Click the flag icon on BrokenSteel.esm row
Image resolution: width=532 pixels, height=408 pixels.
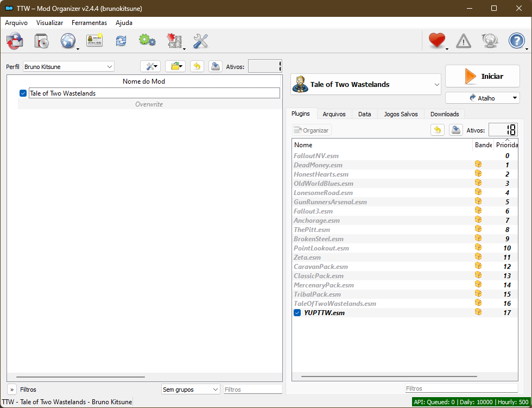click(x=478, y=238)
